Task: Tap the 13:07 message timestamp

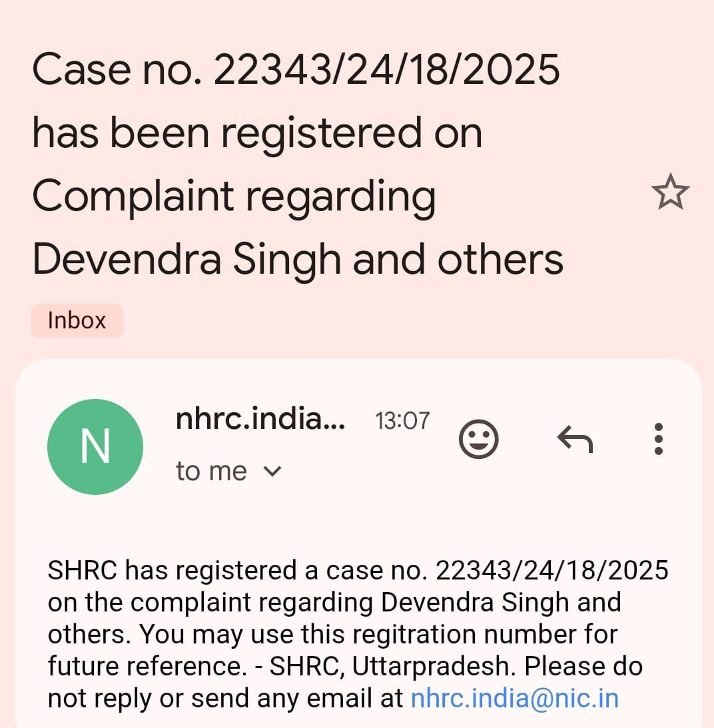Action: pyautogui.click(x=402, y=421)
